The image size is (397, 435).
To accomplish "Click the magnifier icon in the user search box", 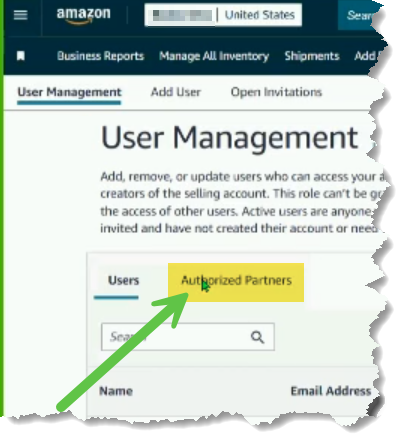I will click(257, 337).
